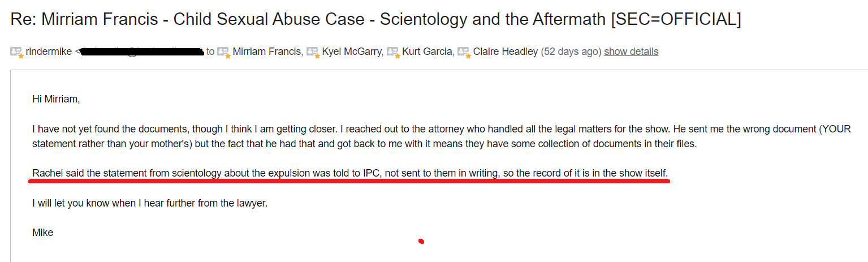Click the line I will let you know
The width and height of the screenshot is (868, 262).
tap(150, 203)
